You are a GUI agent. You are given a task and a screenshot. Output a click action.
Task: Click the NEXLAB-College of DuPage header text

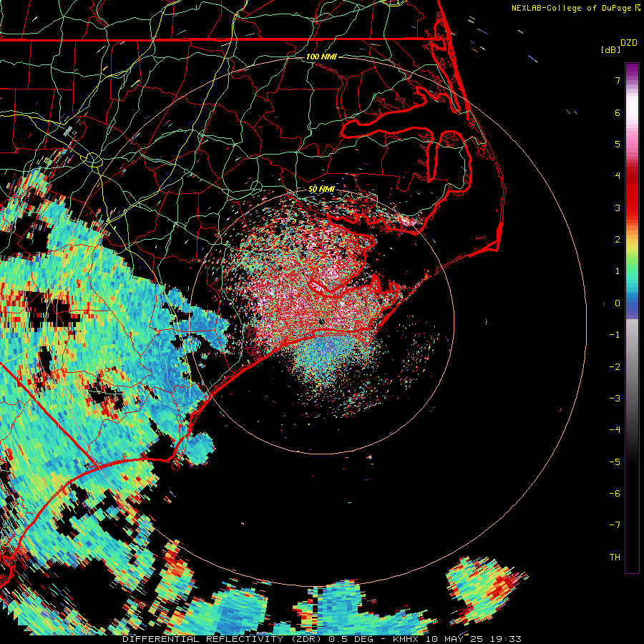pyautogui.click(x=572, y=8)
